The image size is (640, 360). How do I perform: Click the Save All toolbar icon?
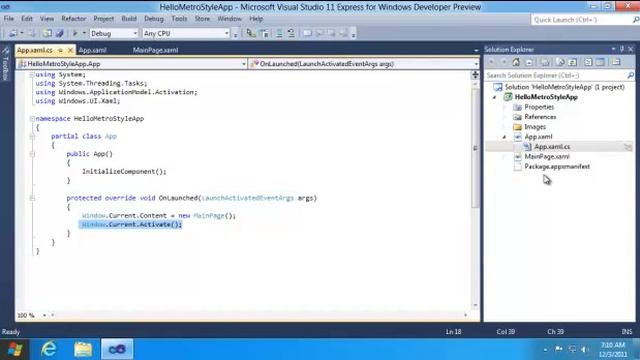click(x=60, y=33)
